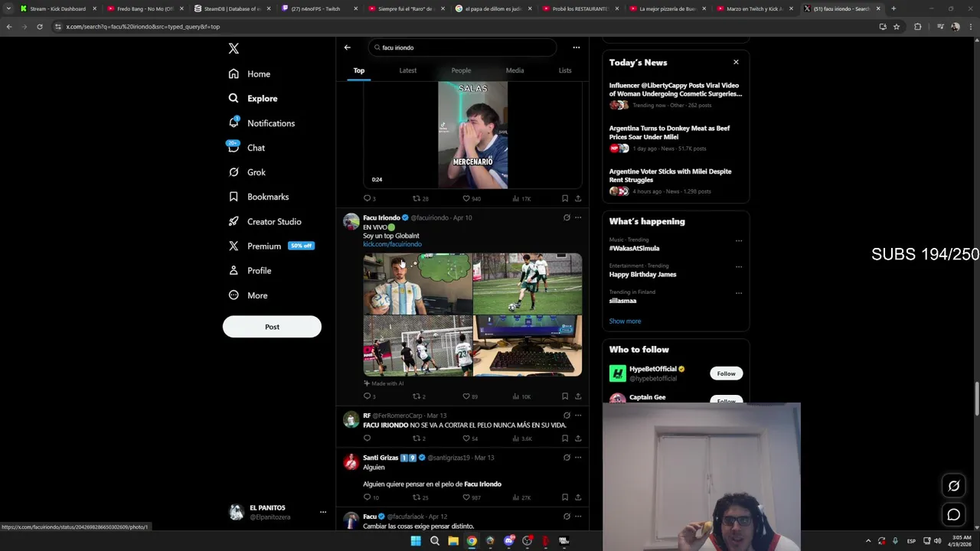Click the floating Grok button

[953, 486]
